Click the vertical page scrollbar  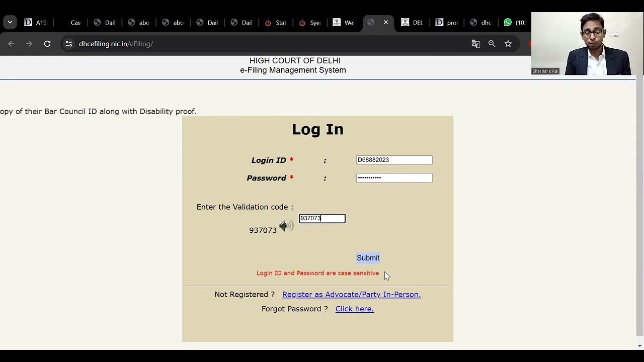[639, 206]
